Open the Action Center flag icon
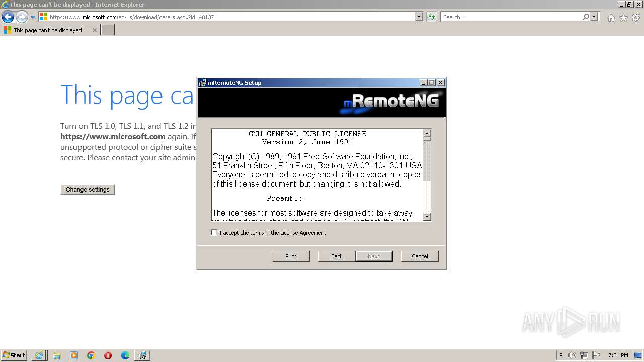This screenshot has height=362, width=644. tap(596, 355)
